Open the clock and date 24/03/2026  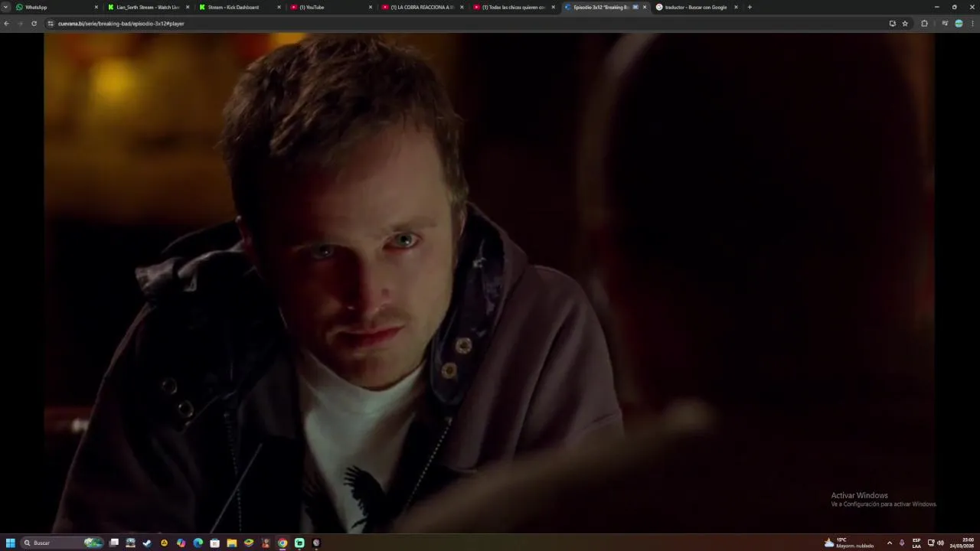[x=962, y=543]
